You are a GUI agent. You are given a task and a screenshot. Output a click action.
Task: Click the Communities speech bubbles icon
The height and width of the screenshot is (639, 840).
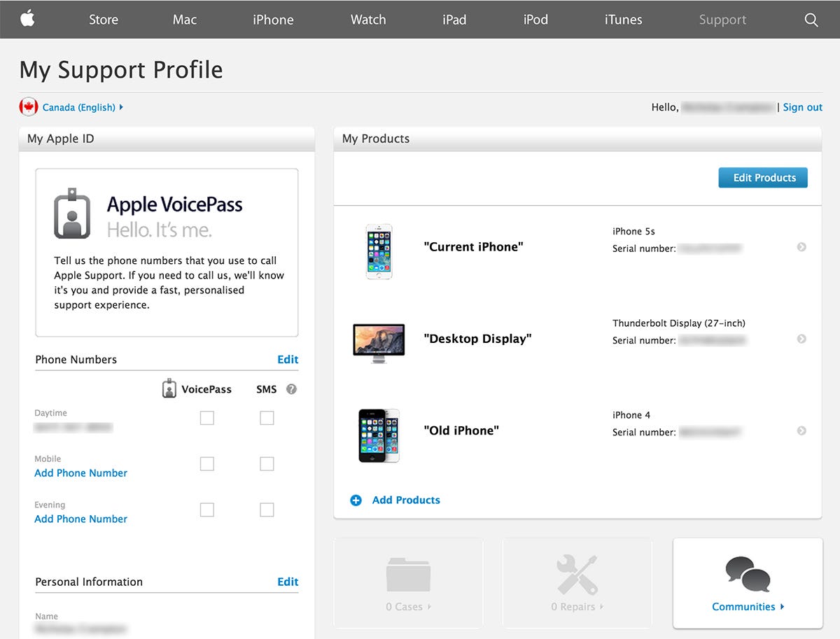point(748,575)
